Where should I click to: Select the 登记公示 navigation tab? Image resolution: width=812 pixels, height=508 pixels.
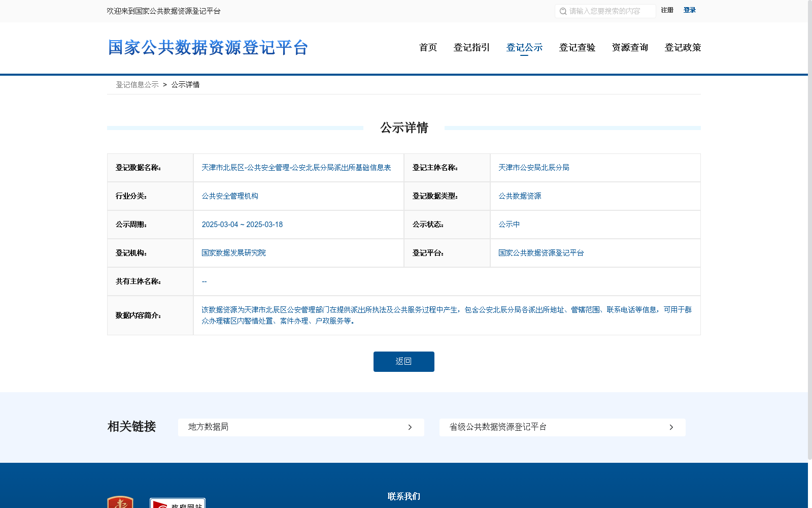click(524, 47)
